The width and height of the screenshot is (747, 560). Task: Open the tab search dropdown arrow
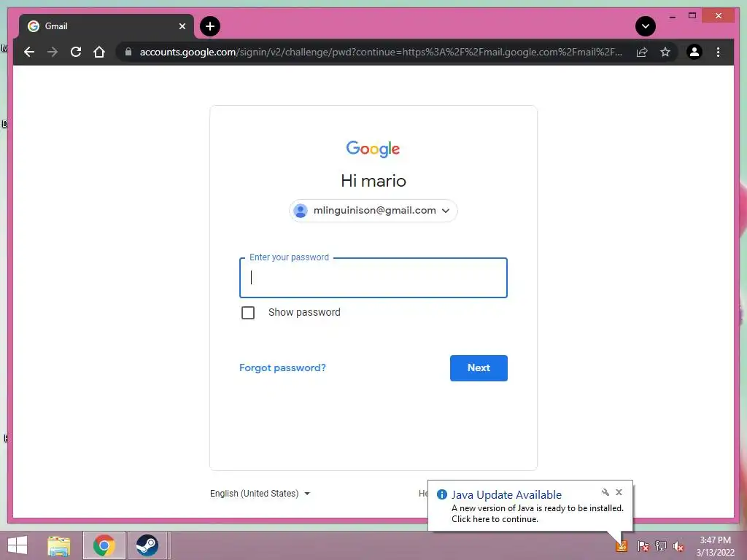pos(646,26)
